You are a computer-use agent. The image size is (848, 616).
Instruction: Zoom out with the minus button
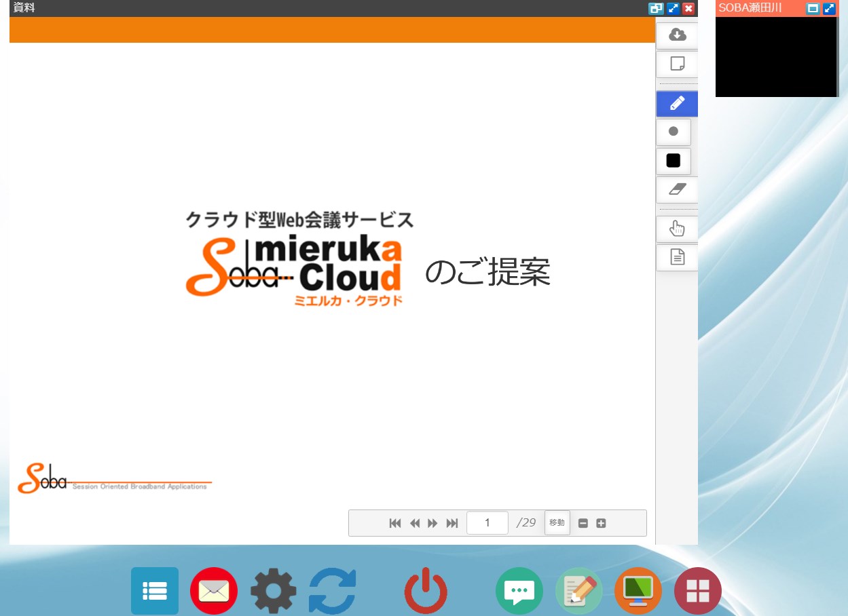click(x=583, y=523)
